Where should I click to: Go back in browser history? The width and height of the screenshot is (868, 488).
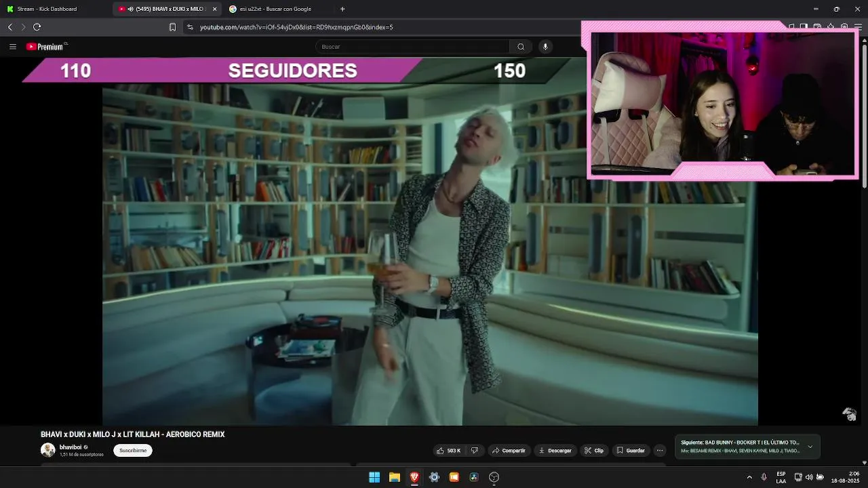point(9,27)
